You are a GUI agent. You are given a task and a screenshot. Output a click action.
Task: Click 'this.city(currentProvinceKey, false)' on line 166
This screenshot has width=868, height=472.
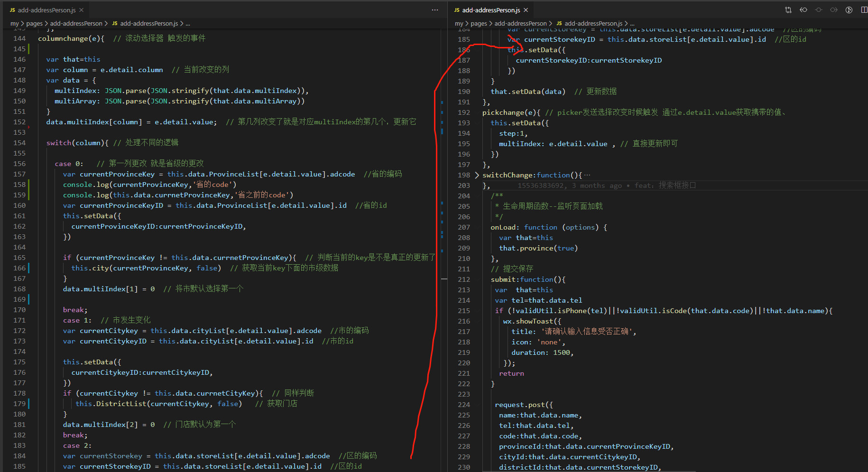click(x=147, y=268)
